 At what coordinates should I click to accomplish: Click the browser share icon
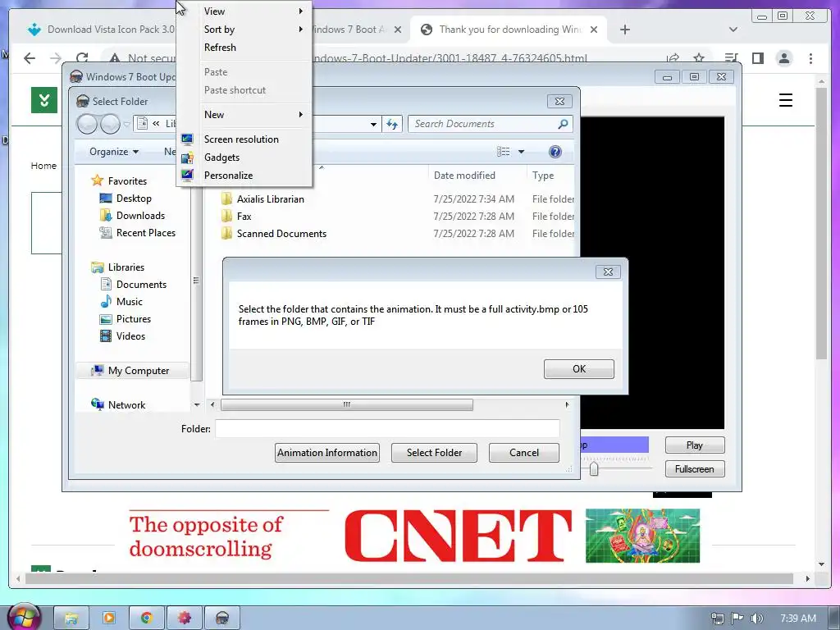pyautogui.click(x=673, y=58)
